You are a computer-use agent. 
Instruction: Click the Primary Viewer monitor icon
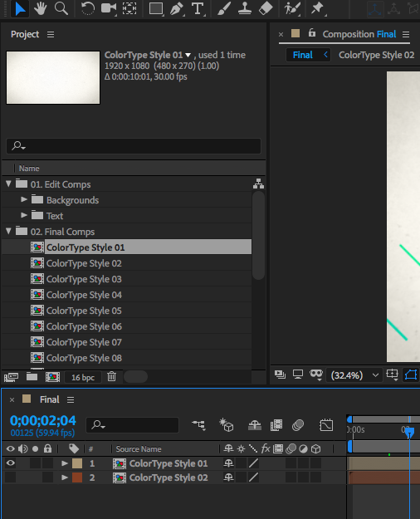pos(298,375)
